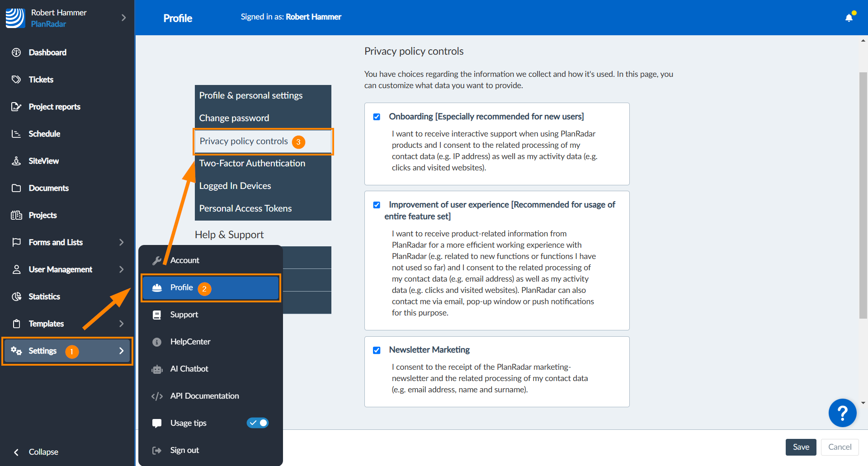Select Profile in the settings flyout
This screenshot has width=868, height=466.
click(x=211, y=287)
